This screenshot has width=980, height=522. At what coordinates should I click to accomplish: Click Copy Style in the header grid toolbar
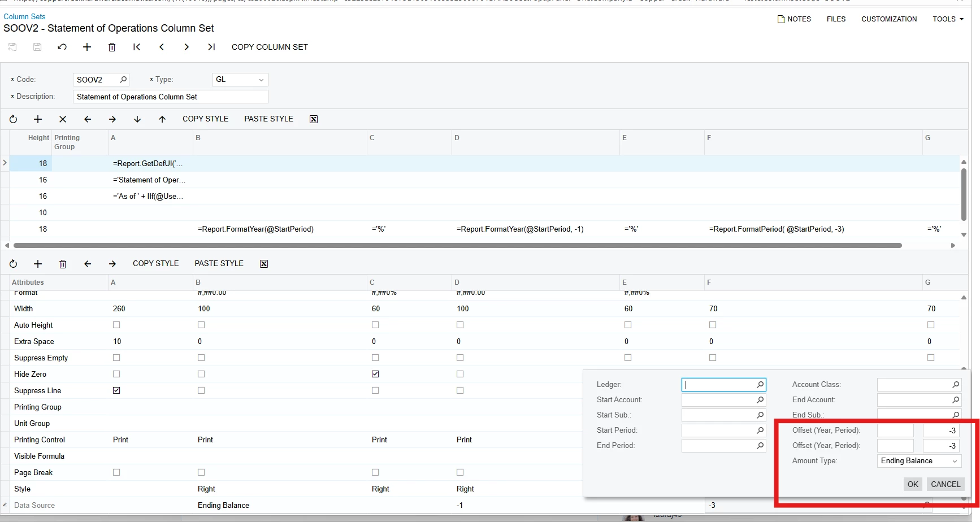(x=205, y=119)
